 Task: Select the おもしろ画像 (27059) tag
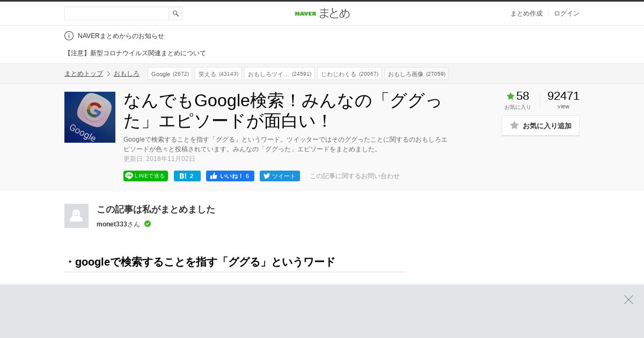(416, 74)
